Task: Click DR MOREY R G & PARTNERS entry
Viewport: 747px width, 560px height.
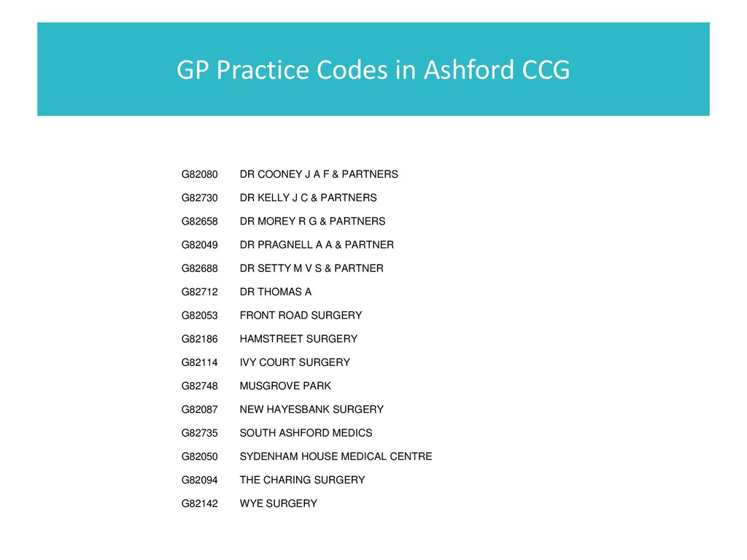Action: coord(312,222)
